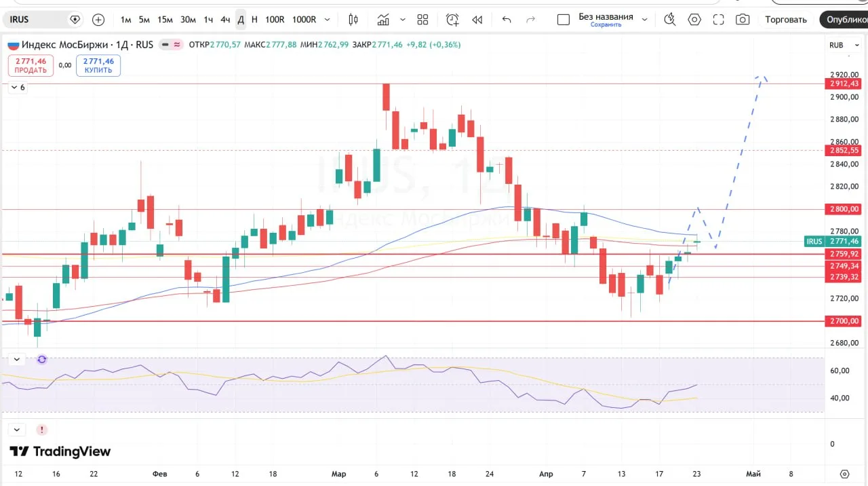Click the Сохранить link
The width and height of the screenshot is (868, 486).
coord(606,25)
